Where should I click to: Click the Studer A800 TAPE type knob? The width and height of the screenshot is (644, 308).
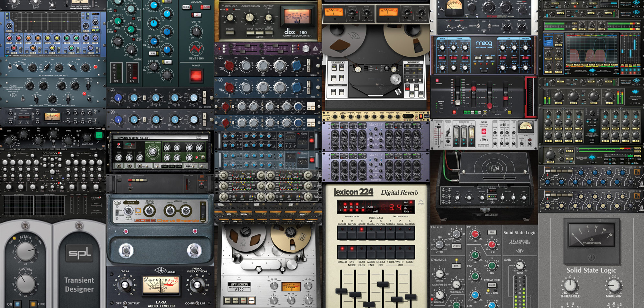(x=274, y=286)
